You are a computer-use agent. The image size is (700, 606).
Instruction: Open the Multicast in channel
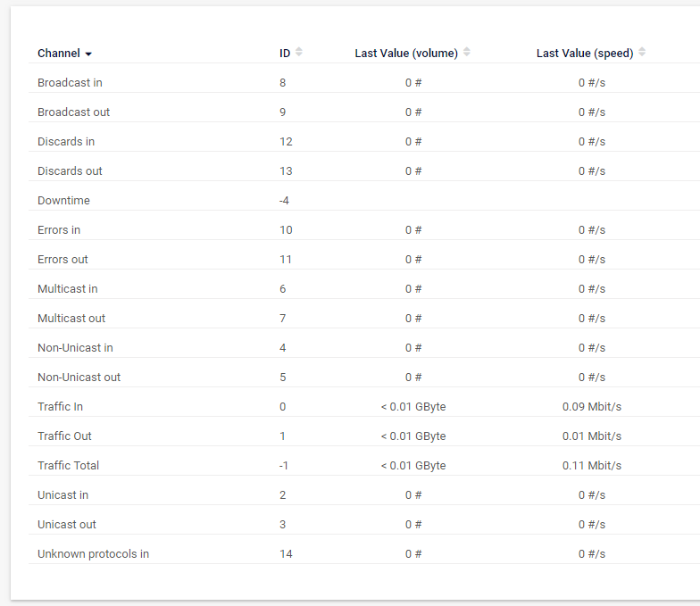68,289
